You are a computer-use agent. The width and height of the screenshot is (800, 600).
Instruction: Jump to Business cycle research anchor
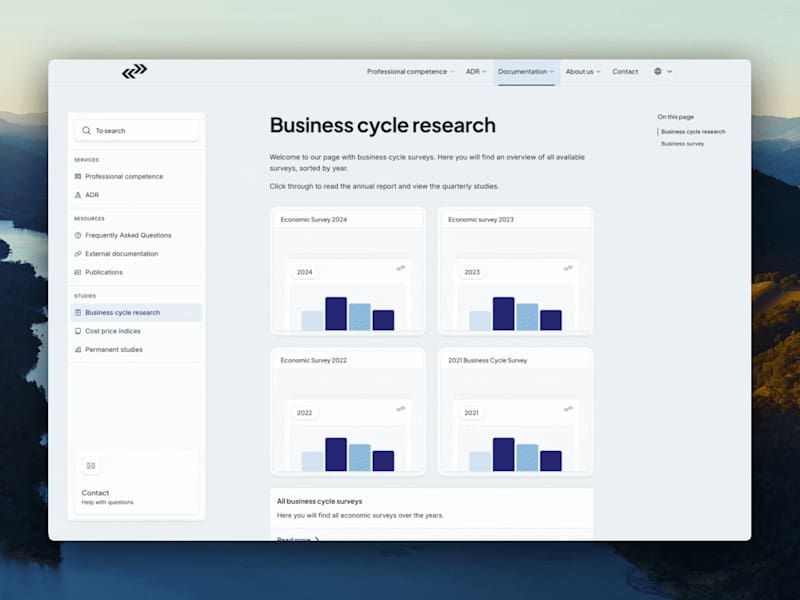pyautogui.click(x=693, y=132)
